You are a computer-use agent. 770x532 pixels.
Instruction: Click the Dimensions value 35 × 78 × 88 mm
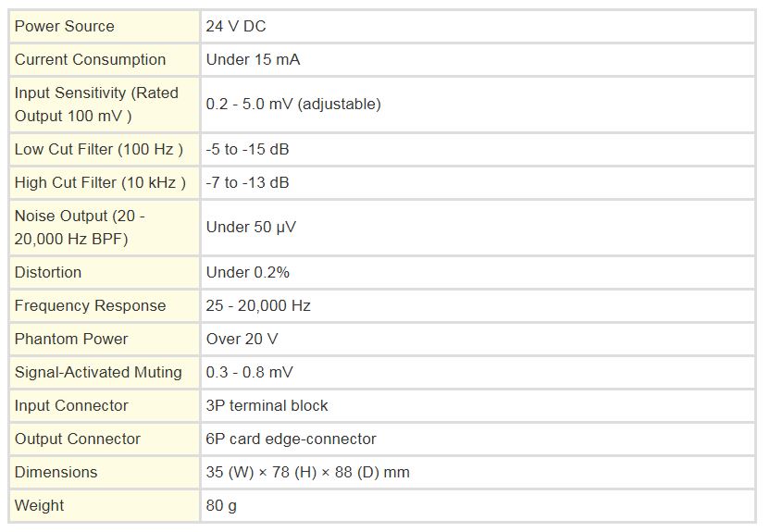click(x=307, y=472)
